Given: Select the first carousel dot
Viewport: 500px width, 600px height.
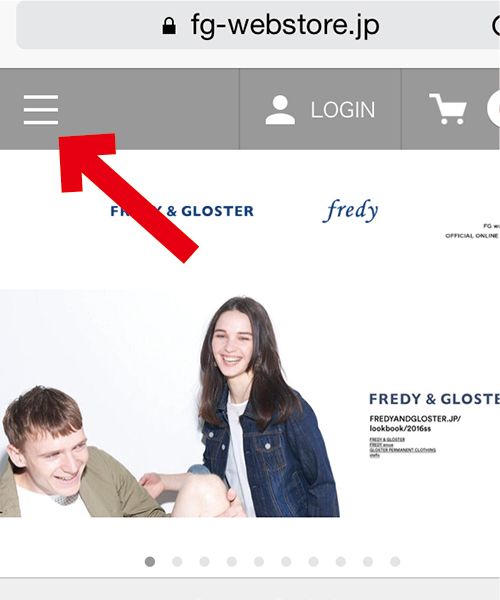Looking at the screenshot, I should pyautogui.click(x=150, y=561).
